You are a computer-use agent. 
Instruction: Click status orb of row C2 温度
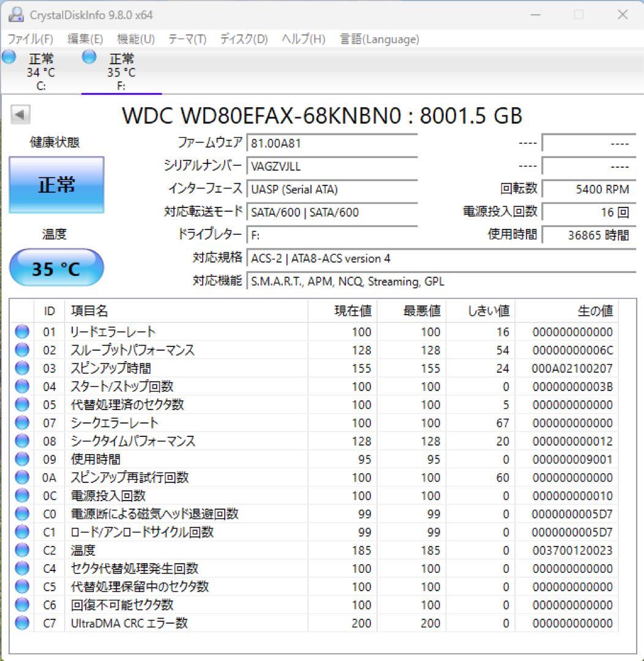(x=22, y=550)
